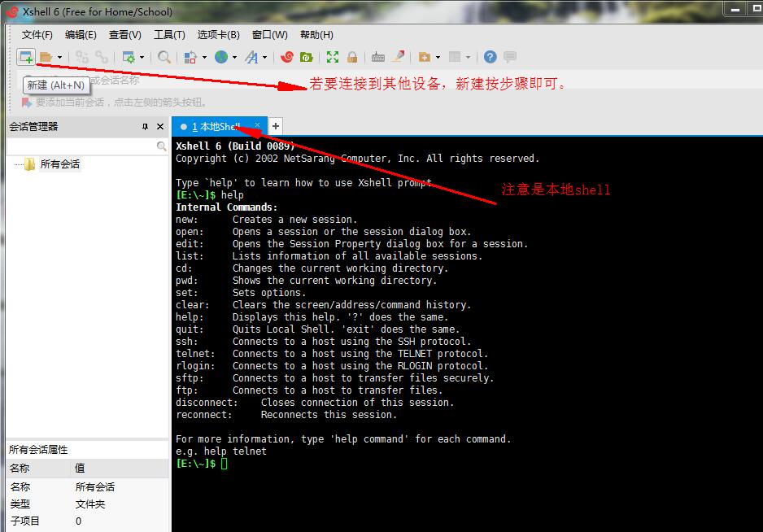763x532 pixels.
Task: Click the keyboard key mapping icon
Action: click(378, 58)
